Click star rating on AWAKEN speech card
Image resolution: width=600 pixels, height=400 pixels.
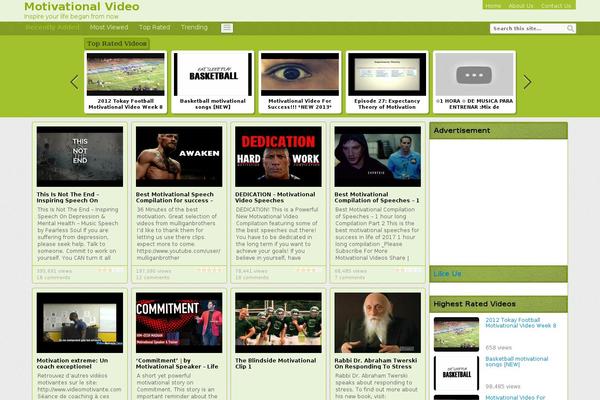tap(210, 271)
